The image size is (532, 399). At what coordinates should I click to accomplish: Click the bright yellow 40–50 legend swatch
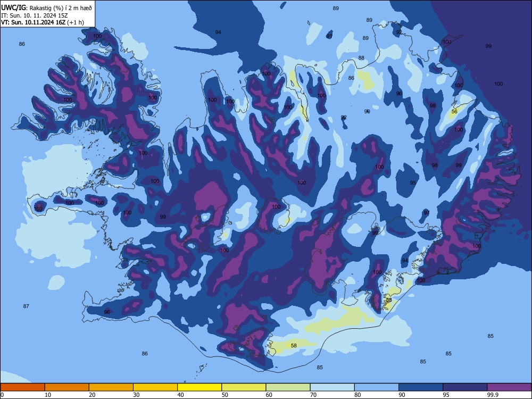tap(199, 387)
